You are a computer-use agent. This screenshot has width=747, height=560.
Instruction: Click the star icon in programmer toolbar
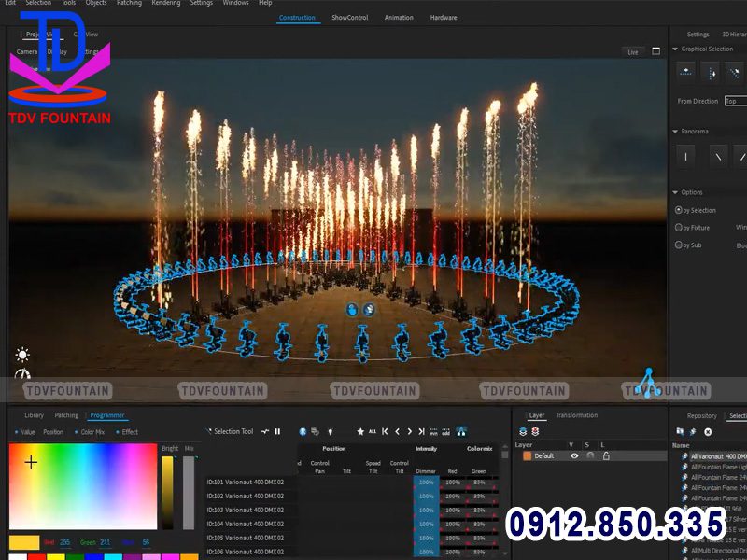[x=360, y=431]
